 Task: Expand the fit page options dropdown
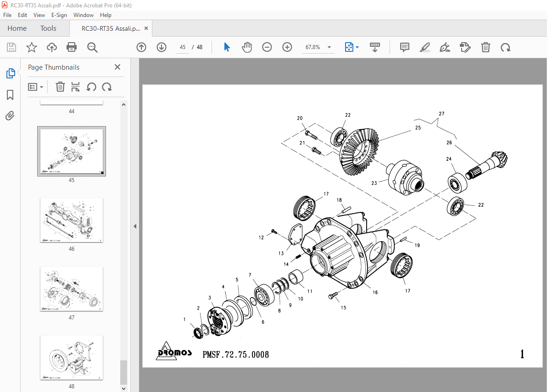357,47
